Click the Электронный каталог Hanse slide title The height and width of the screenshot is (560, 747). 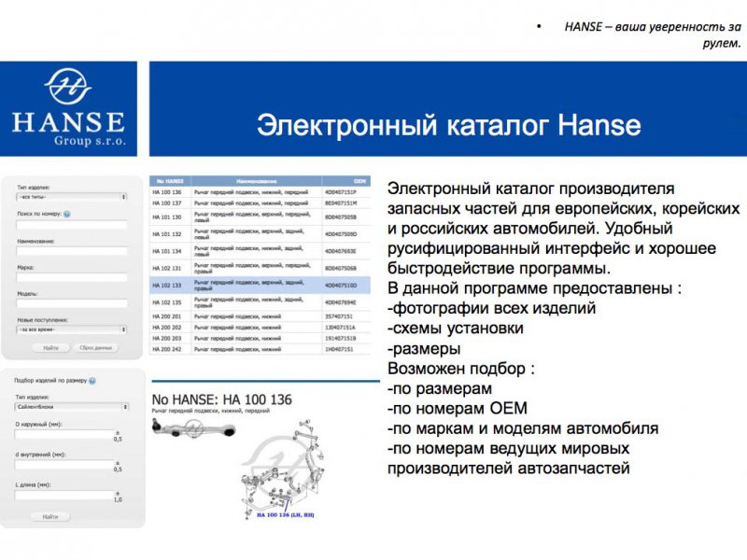click(448, 125)
